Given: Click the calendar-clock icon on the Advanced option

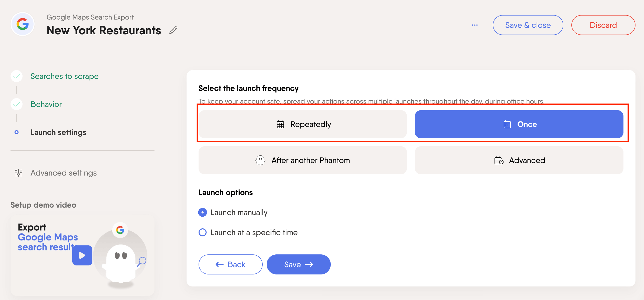Looking at the screenshot, I should pyautogui.click(x=499, y=161).
